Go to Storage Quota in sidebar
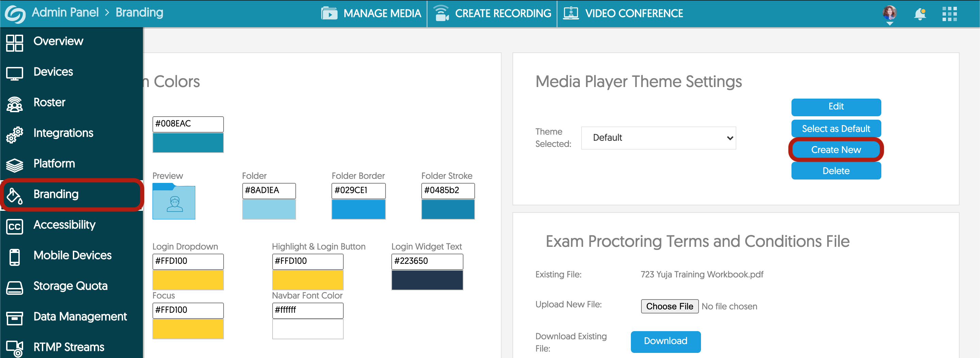 tap(70, 286)
